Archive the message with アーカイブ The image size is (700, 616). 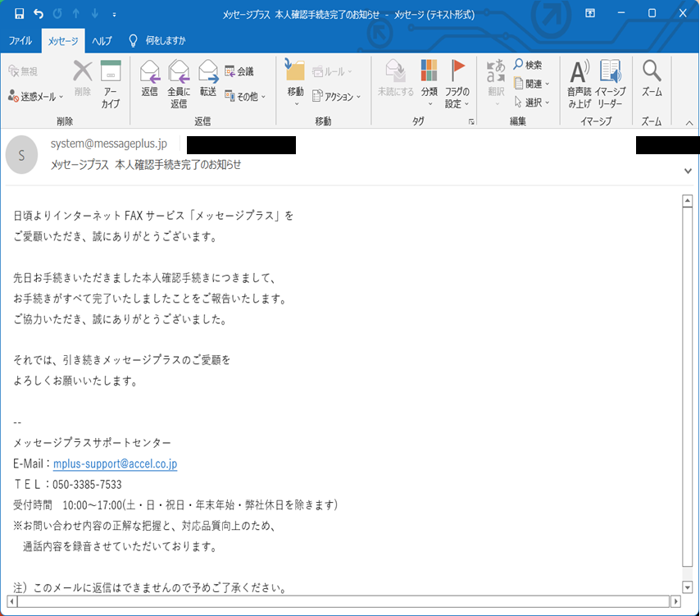coord(111,84)
